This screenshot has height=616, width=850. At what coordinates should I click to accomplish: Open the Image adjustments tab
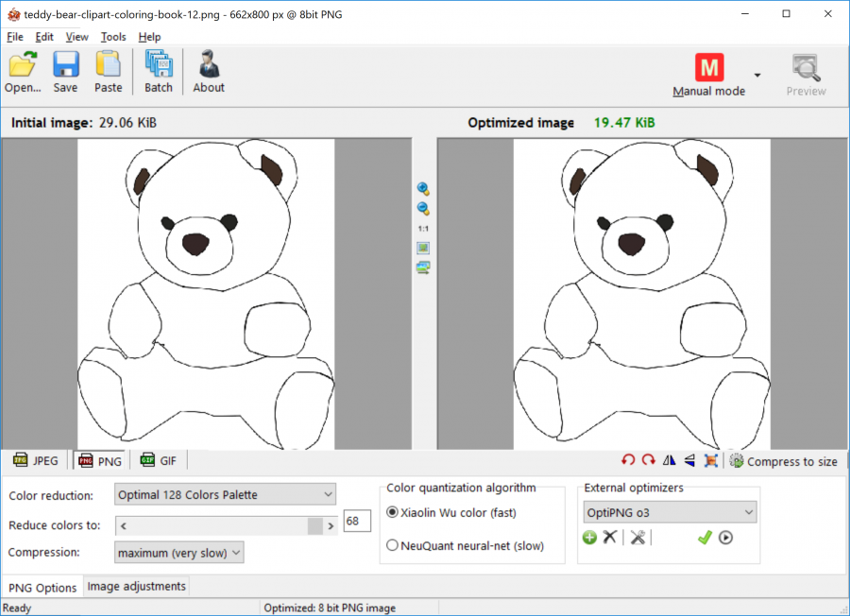[x=135, y=586]
